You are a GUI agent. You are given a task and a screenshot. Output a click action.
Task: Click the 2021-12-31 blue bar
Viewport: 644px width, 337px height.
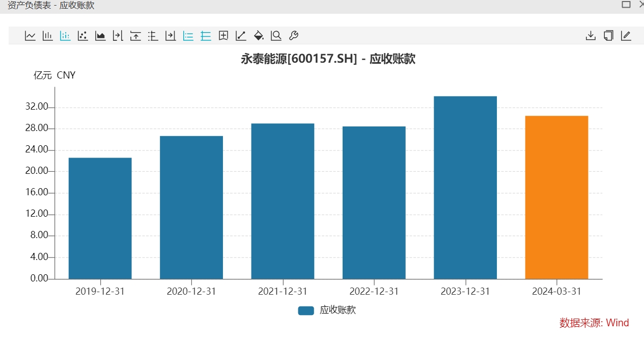(283, 201)
